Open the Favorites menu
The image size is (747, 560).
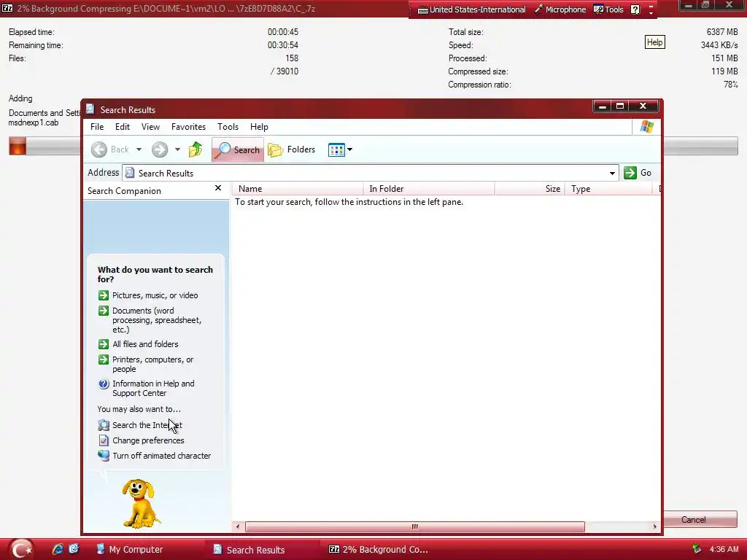tap(188, 127)
